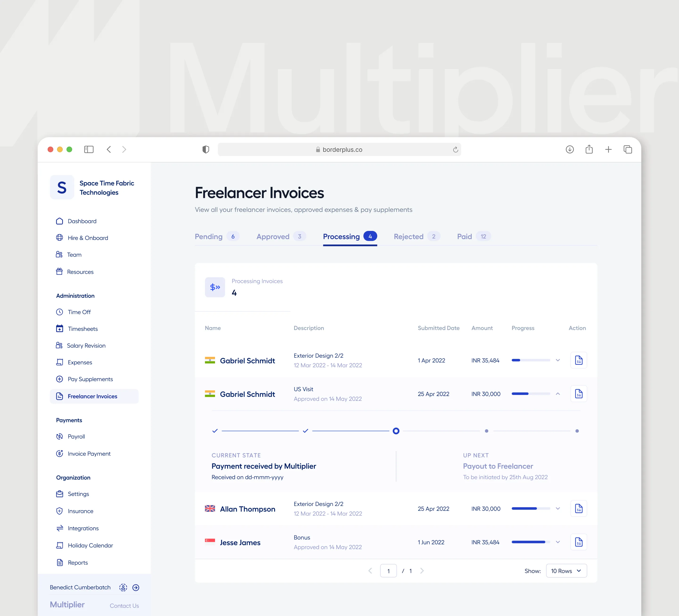Expand the Allan Thompson row
The image size is (679, 616).
coord(558,509)
